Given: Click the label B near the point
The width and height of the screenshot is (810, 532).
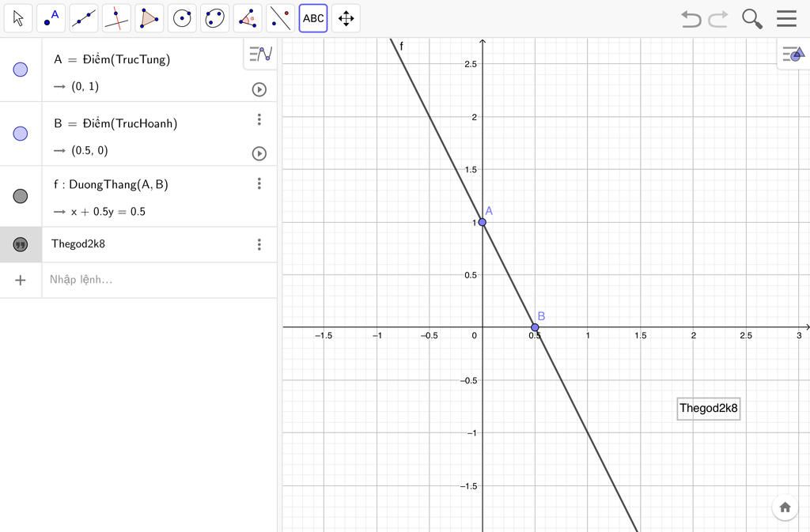Looking at the screenshot, I should click(541, 315).
